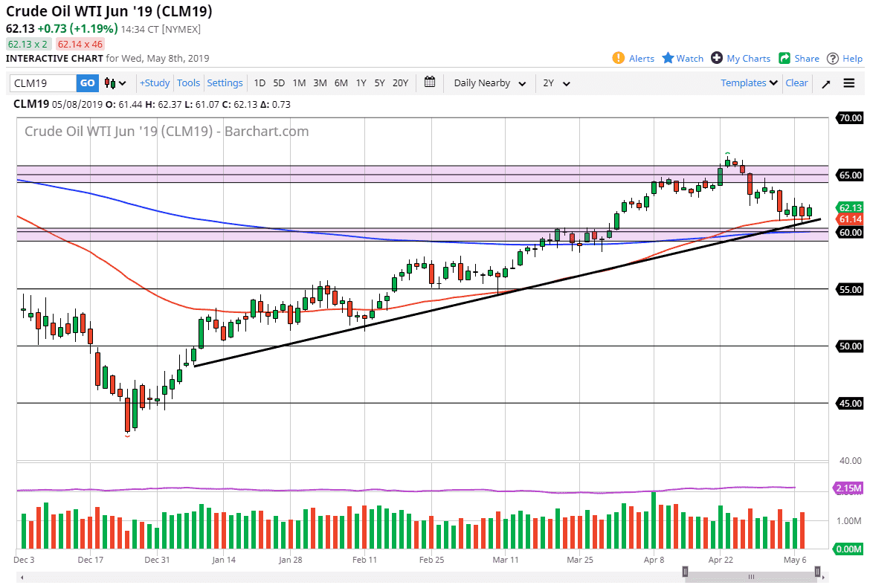The image size is (870, 588).
Task: Open the Settings menu
Action: click(x=225, y=83)
